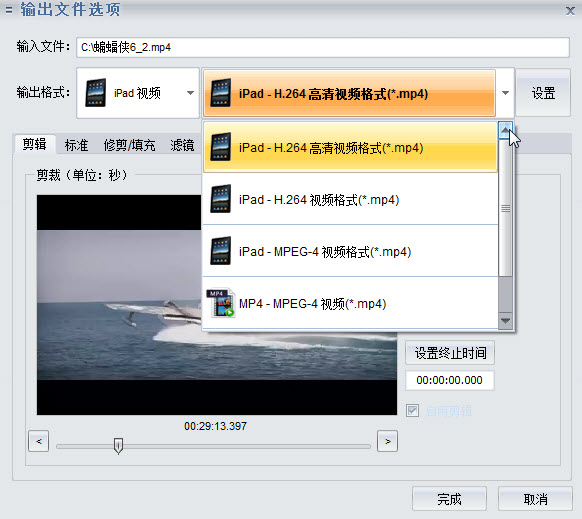Step backward with the < button

pyautogui.click(x=39, y=441)
